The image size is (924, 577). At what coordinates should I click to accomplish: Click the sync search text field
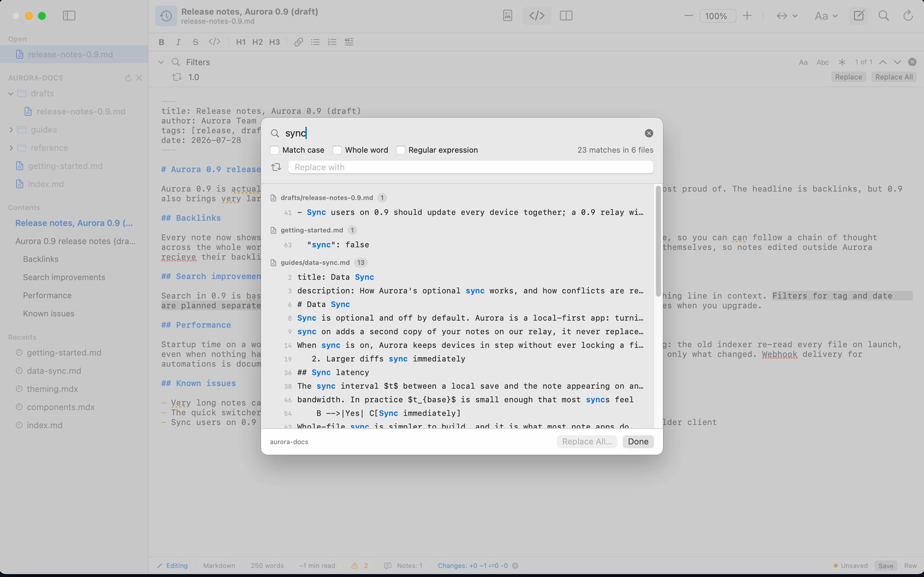pos(462,133)
